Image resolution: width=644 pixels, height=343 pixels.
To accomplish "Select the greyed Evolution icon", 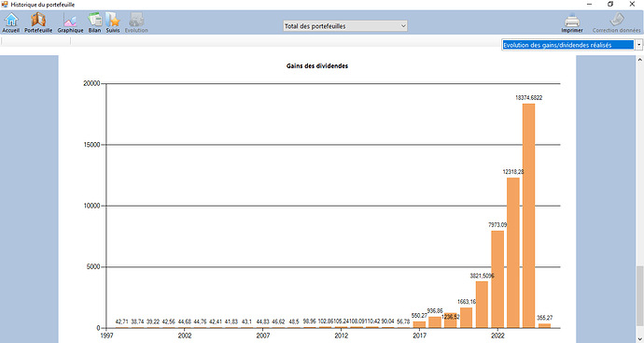I will [136, 22].
